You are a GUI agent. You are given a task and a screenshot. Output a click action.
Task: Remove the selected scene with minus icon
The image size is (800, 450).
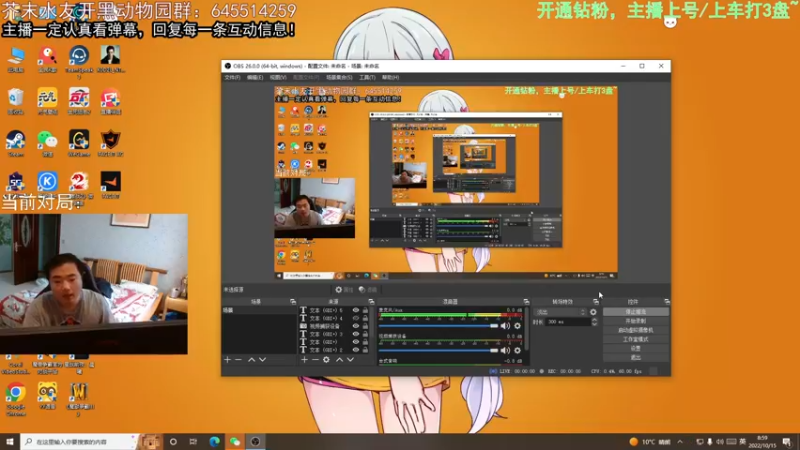tap(238, 360)
